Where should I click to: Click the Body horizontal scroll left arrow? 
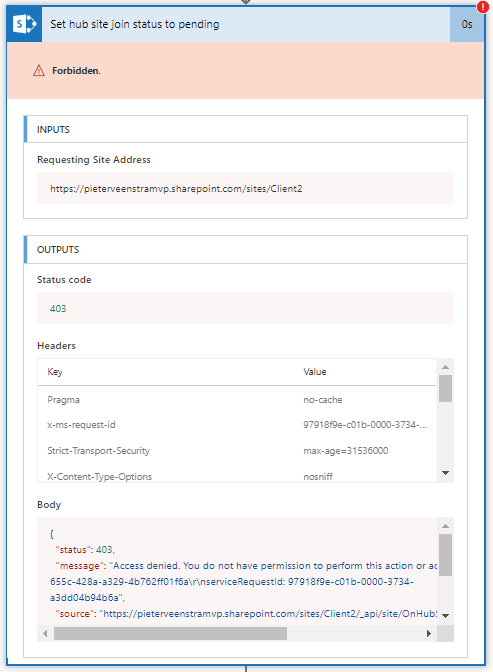click(x=45, y=633)
